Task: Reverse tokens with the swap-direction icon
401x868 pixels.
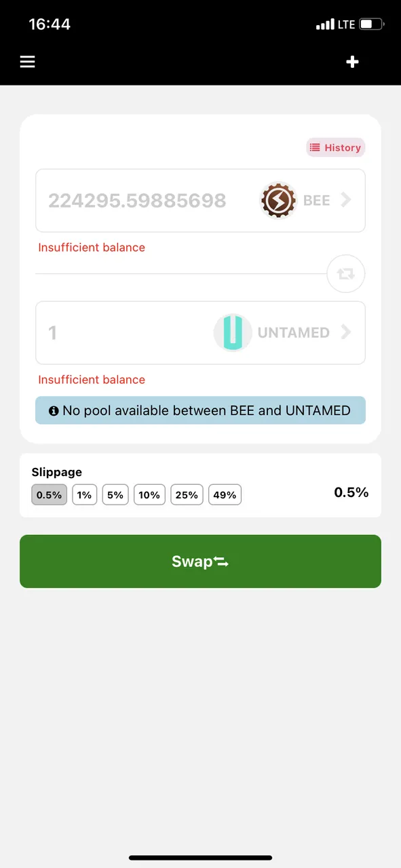Action: pos(345,274)
